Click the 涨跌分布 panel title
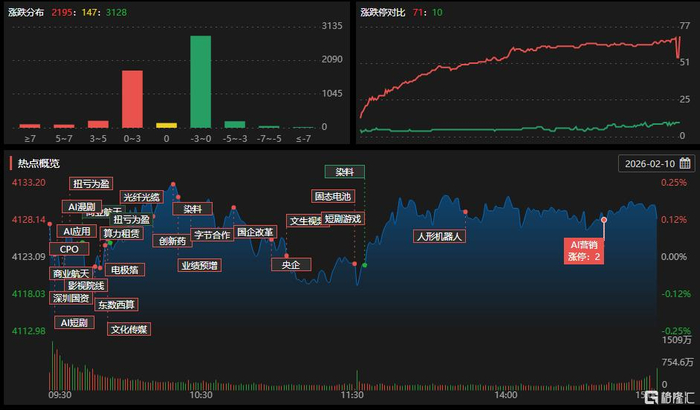This screenshot has height=410, width=700. coord(26,13)
